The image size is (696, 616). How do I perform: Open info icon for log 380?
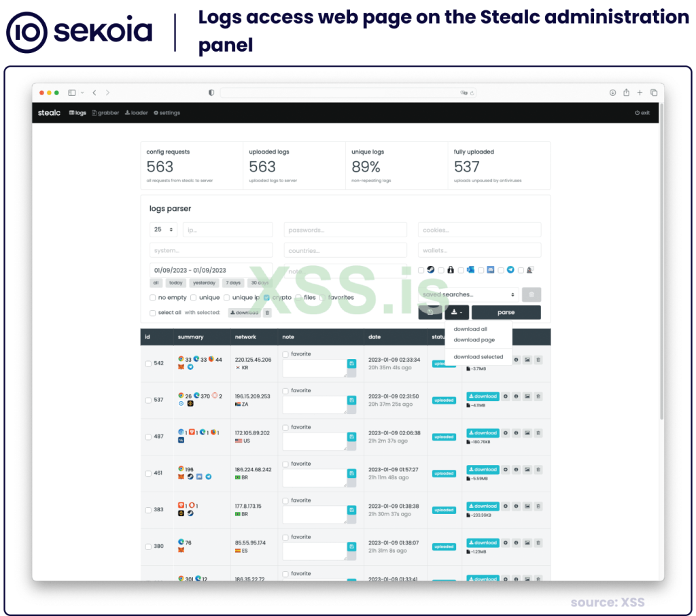[x=516, y=543]
